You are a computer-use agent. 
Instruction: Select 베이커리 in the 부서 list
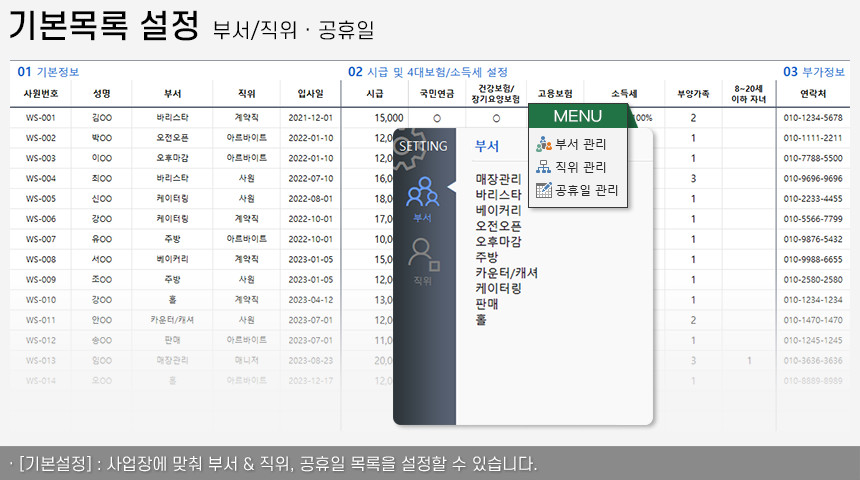pyautogui.click(x=498, y=210)
